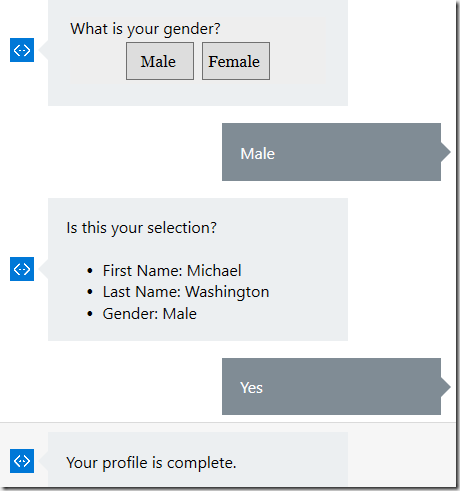Viewport: 460px width, 491px height.
Task: Click the bullet before 'Gender: Male'
Action: point(89,314)
